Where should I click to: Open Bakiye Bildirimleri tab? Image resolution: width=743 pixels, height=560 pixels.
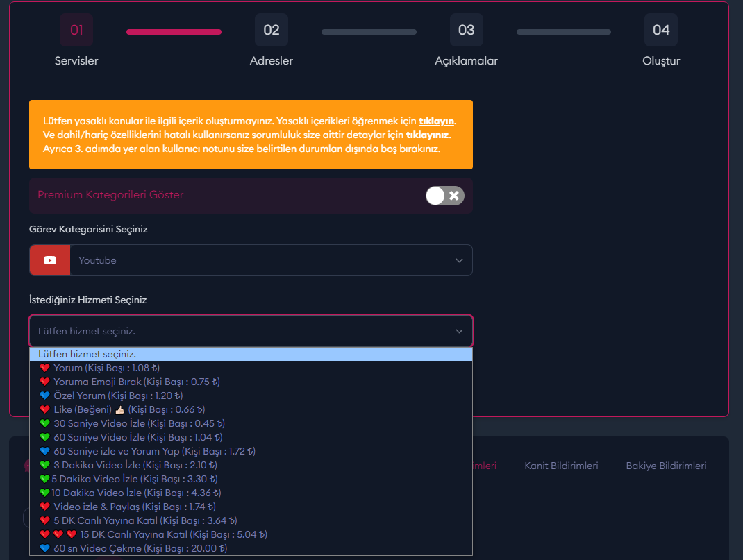click(x=666, y=466)
